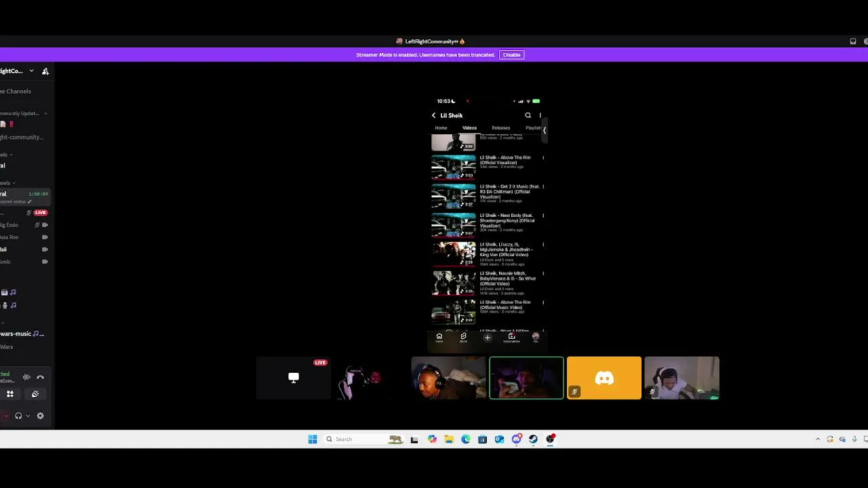Select the Videos tab
The image size is (868, 488).
point(469,128)
